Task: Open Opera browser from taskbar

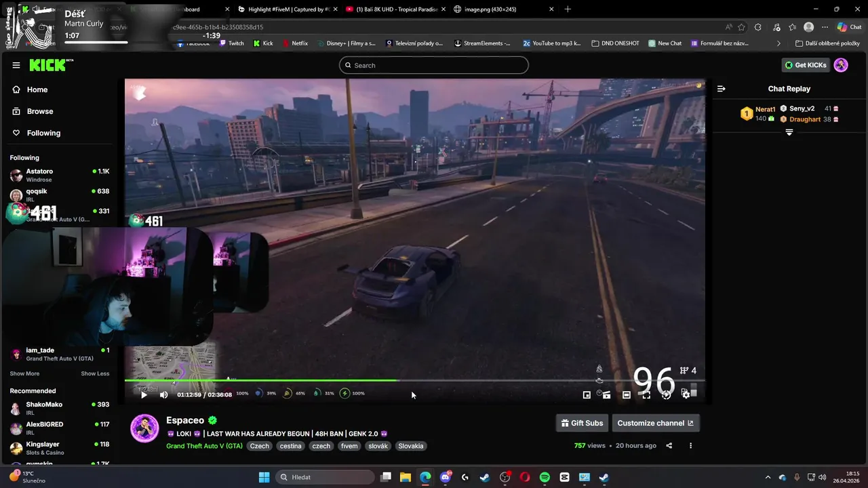Action: [x=525, y=477]
